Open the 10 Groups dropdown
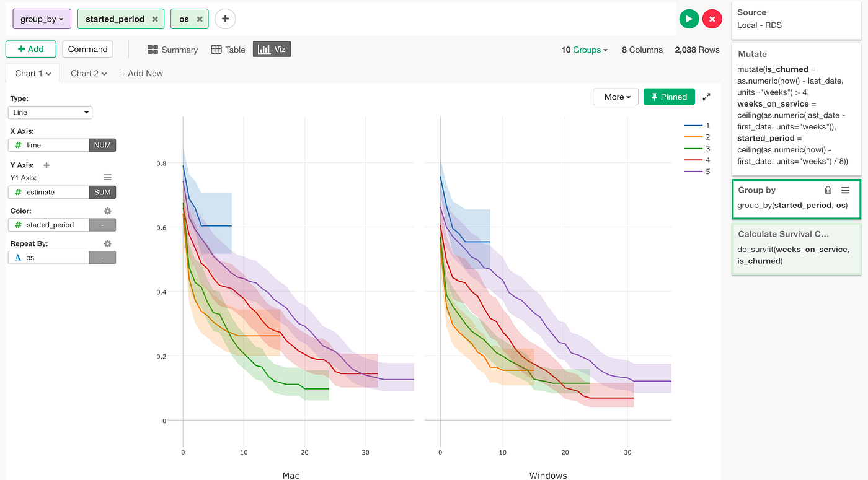The image size is (868, 480). pos(583,50)
